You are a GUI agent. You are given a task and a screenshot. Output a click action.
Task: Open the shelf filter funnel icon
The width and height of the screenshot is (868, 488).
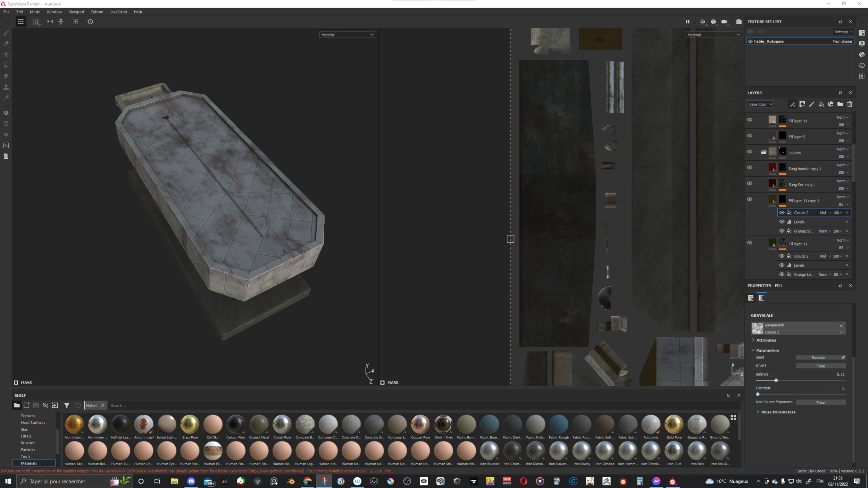pos(67,405)
